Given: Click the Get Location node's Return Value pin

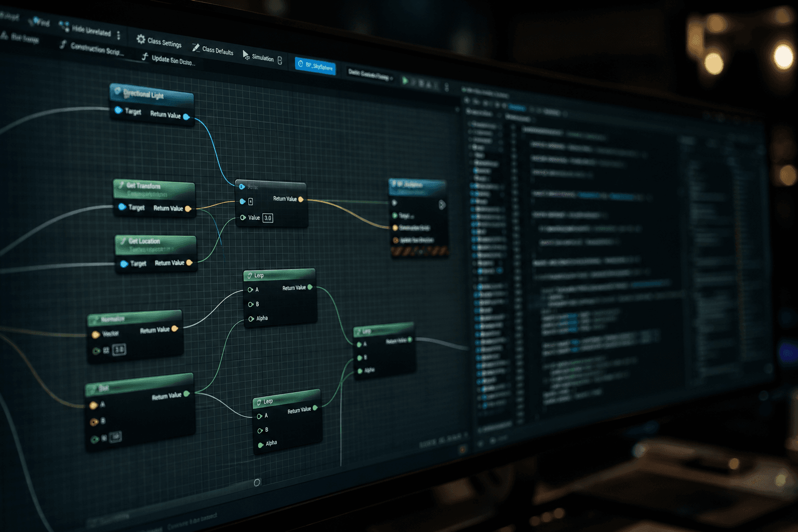Looking at the screenshot, I should 189,263.
